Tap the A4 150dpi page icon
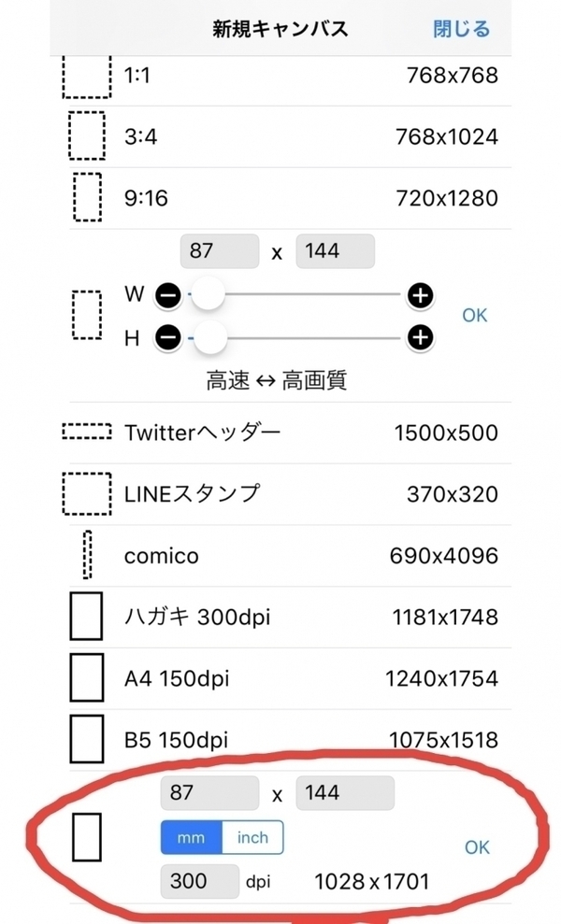The height and width of the screenshot is (924, 561). point(86,678)
